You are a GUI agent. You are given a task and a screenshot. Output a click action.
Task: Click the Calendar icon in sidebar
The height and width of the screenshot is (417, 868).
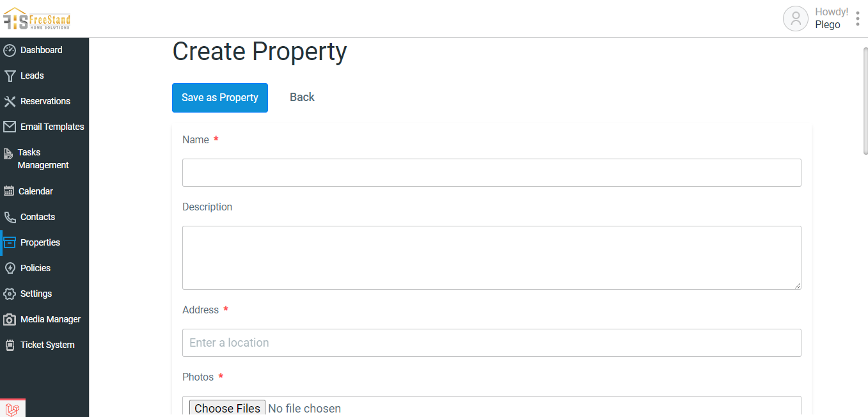tap(9, 191)
